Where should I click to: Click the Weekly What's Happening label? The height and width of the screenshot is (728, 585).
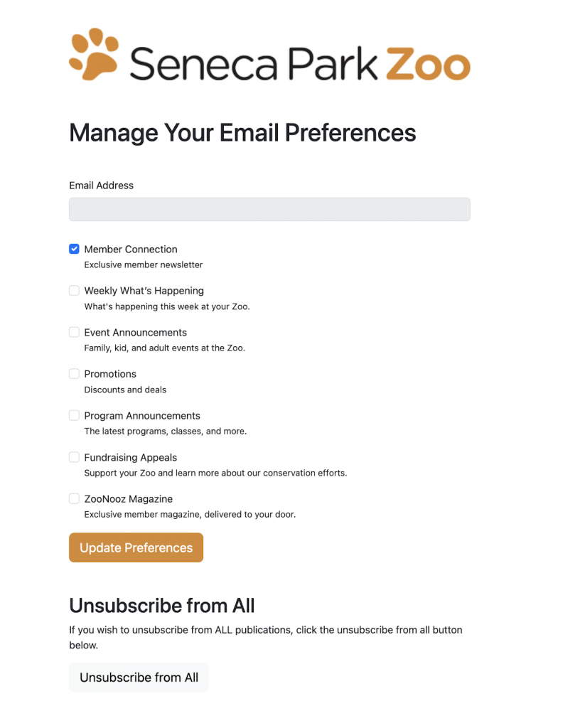point(144,291)
